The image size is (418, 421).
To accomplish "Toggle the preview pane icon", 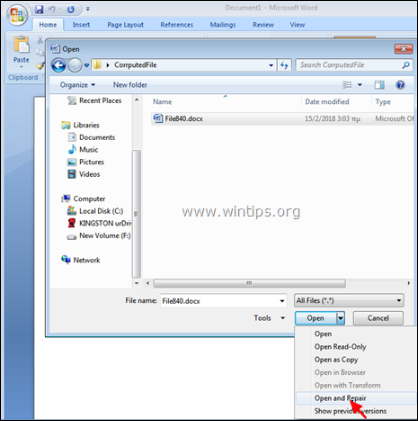I will [x=379, y=85].
